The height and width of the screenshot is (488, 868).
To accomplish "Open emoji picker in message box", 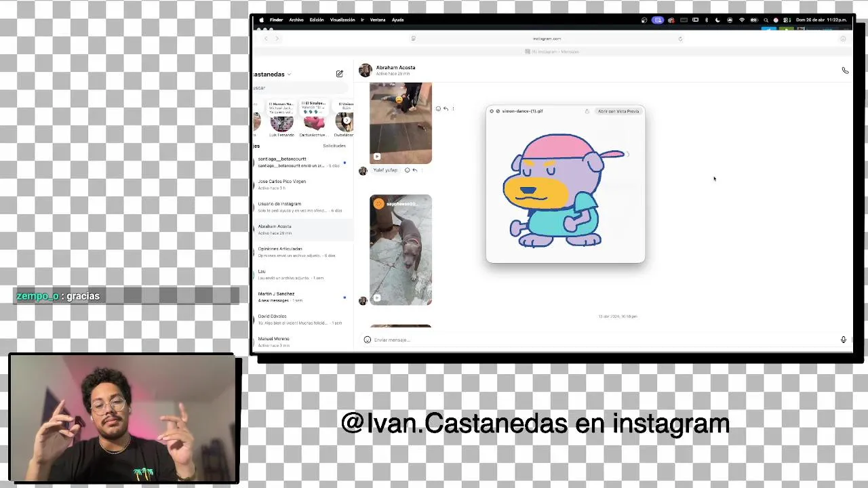I will click(368, 340).
